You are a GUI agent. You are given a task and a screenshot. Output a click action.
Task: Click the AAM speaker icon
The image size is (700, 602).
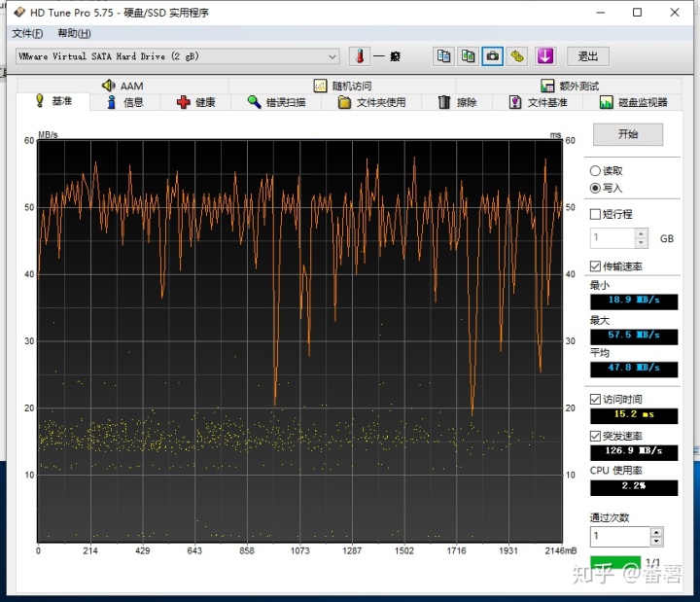(x=109, y=86)
